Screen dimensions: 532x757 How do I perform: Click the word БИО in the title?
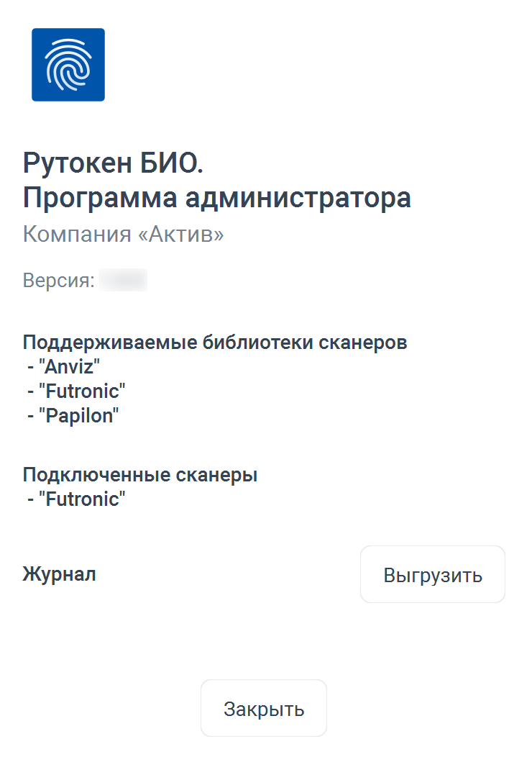[172, 163]
